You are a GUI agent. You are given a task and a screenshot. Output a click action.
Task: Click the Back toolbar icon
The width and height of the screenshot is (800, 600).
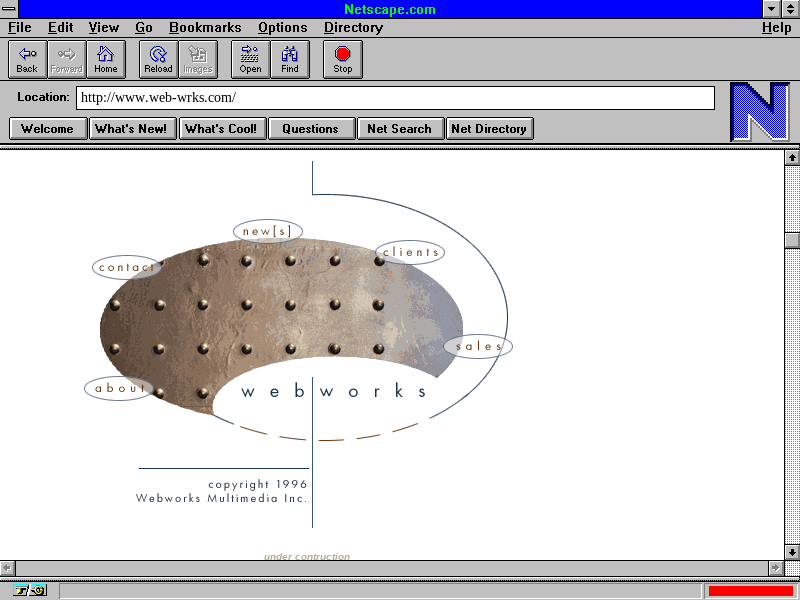27,59
